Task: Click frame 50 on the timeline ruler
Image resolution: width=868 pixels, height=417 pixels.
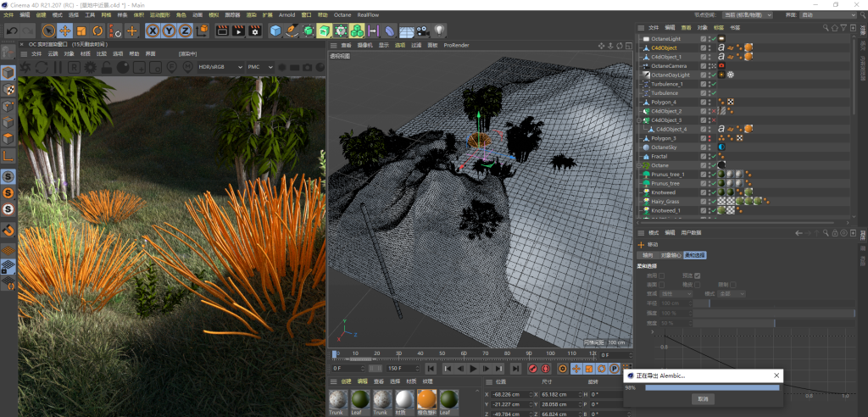Action: [442, 353]
